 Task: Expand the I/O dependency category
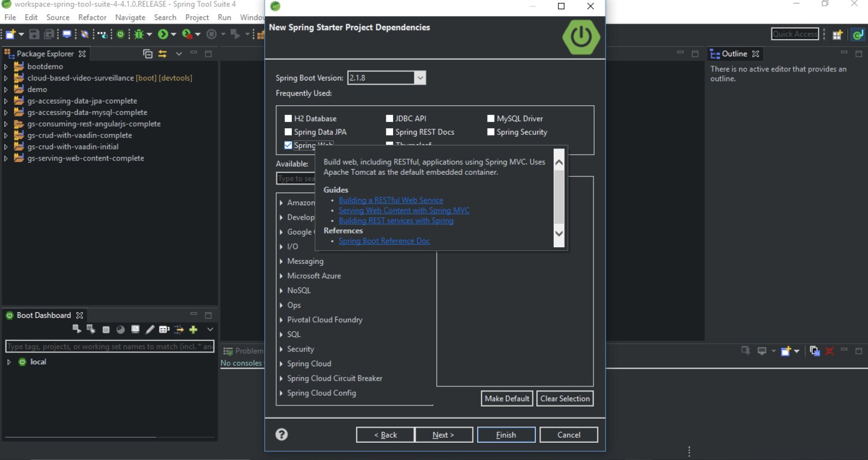pyautogui.click(x=281, y=247)
